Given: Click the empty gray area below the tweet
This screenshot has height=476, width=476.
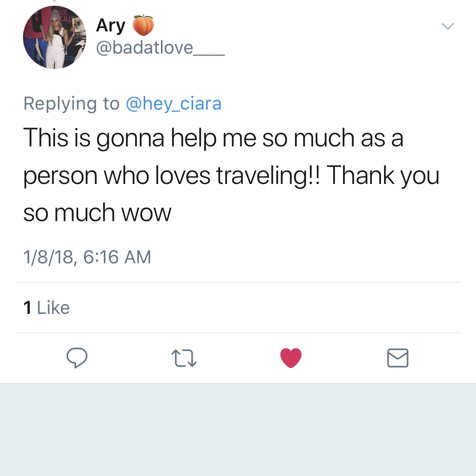Looking at the screenshot, I should coord(238,430).
